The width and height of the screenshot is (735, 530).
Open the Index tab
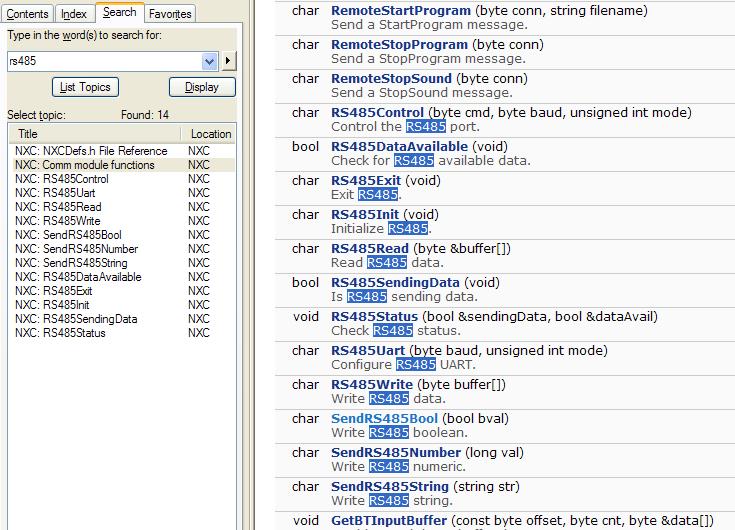click(73, 14)
